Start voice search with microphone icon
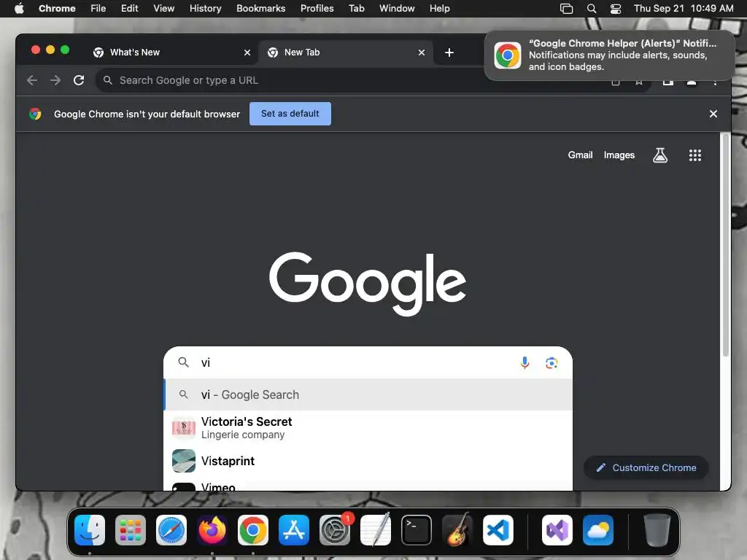The image size is (747, 560). coord(525,363)
